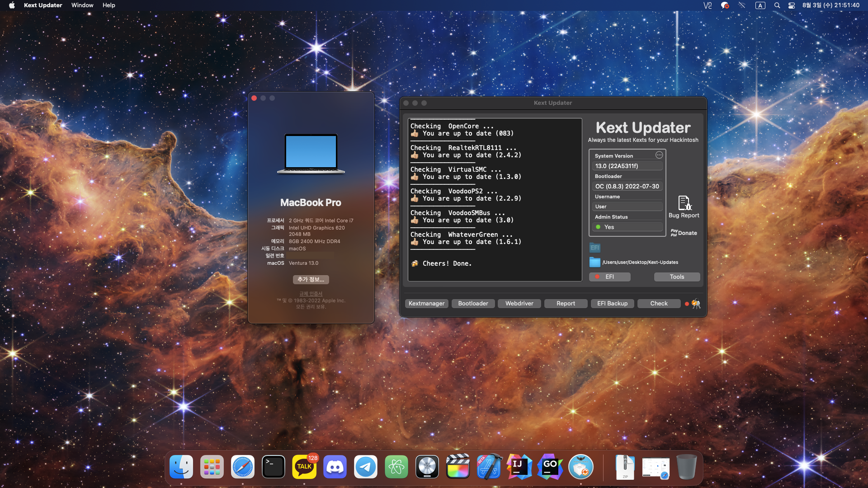Click the Kextmanager button
This screenshot has height=488, width=868.
coord(426,304)
